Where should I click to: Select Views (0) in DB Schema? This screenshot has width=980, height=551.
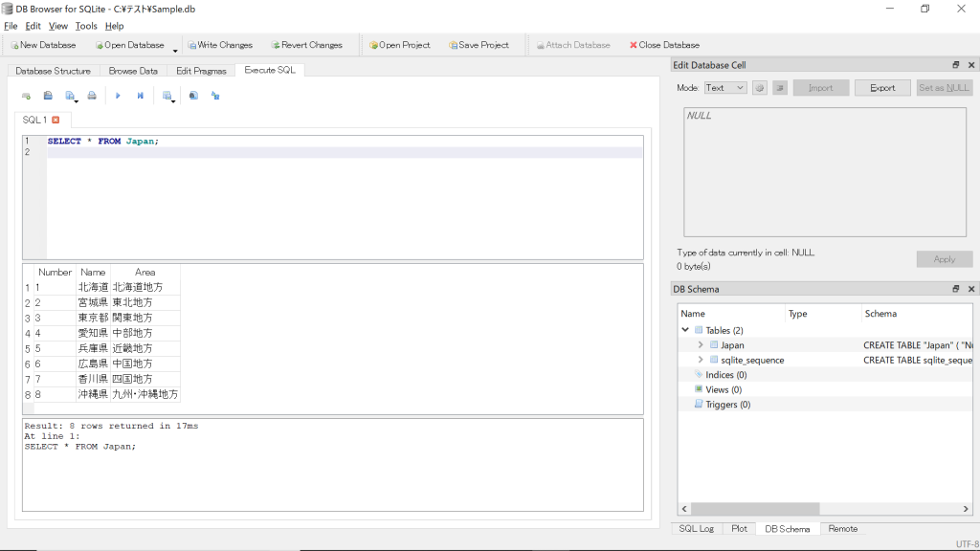[724, 390]
